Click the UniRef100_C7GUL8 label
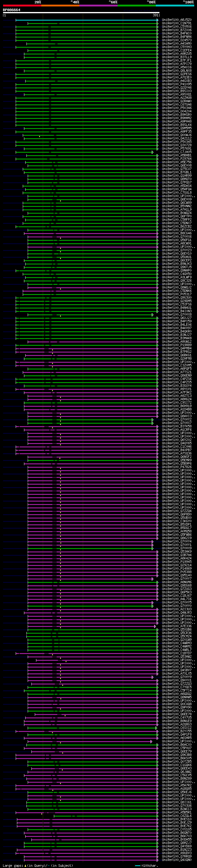Screen dimensions: 197x868 [x=177, y=192]
